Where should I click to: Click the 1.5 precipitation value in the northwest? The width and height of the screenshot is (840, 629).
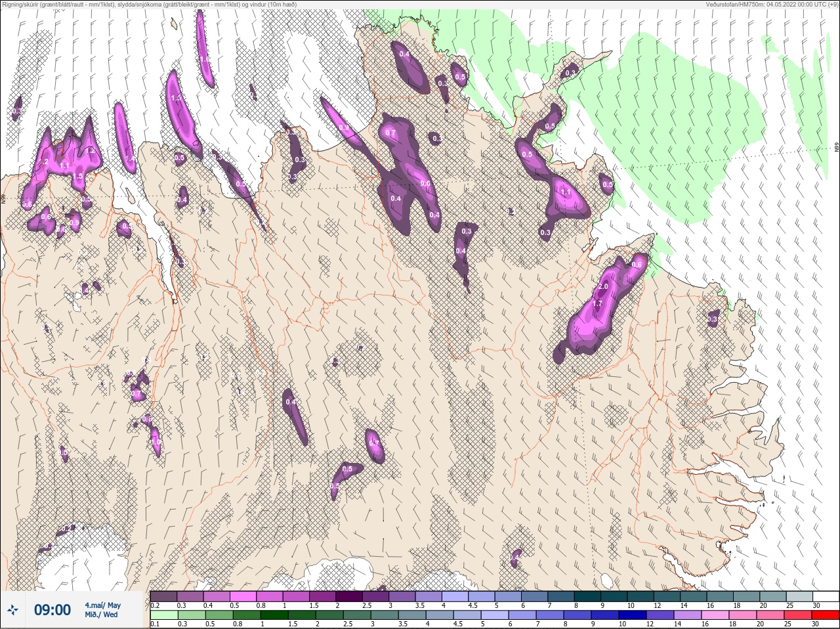pos(78,176)
